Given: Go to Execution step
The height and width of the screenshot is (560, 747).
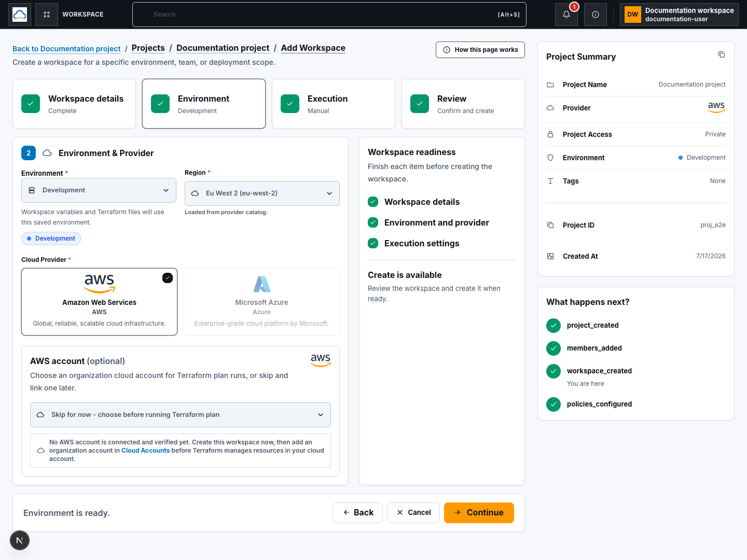Looking at the screenshot, I should (334, 104).
